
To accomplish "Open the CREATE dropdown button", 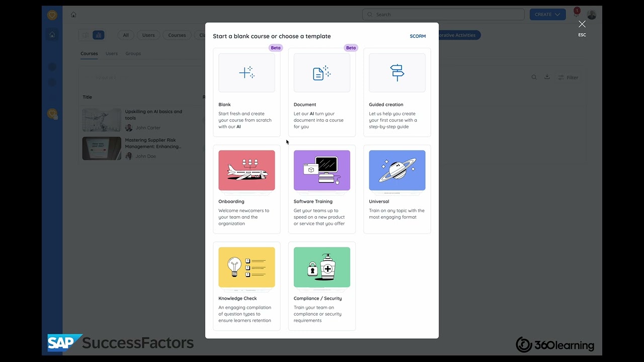I will click(547, 15).
